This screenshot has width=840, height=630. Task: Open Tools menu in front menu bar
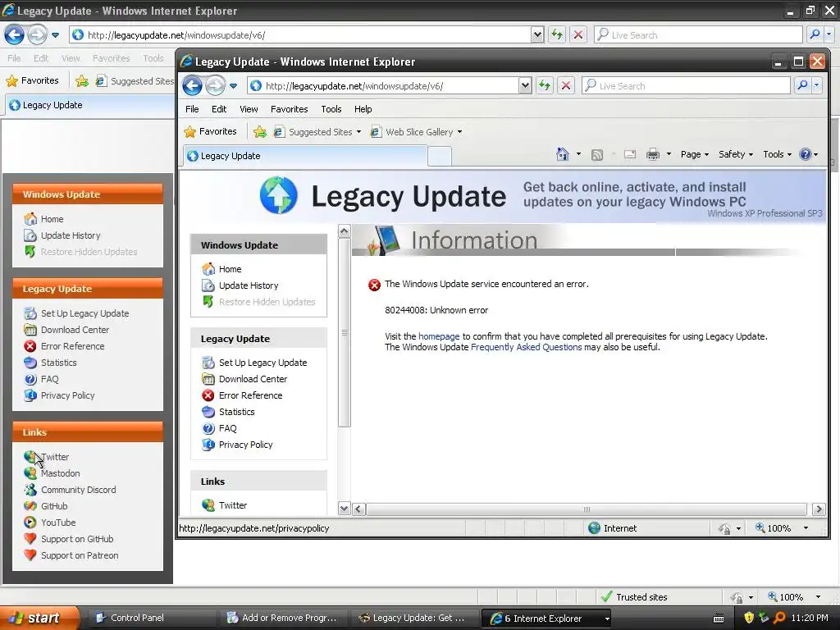tap(331, 109)
